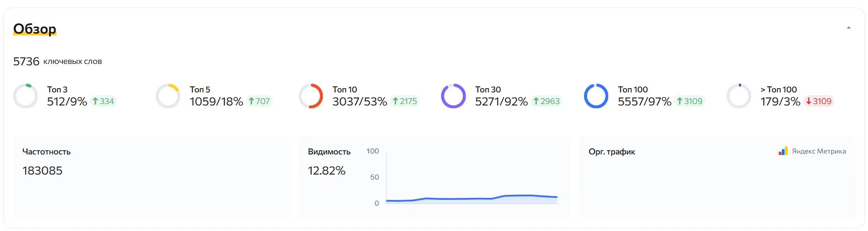Click the Видимость 12.82% value
Image resolution: width=868 pixels, height=231 pixels.
327,171
